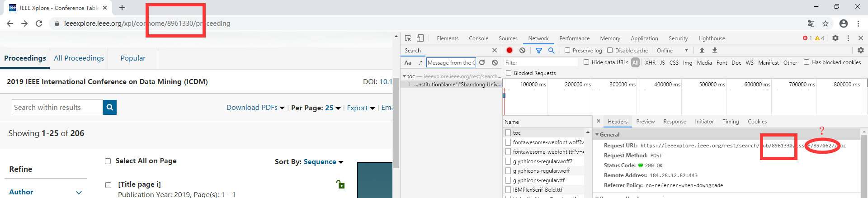The height and width of the screenshot is (198, 868).
Task: Export HAR file download arrow icon
Action: 715,50
